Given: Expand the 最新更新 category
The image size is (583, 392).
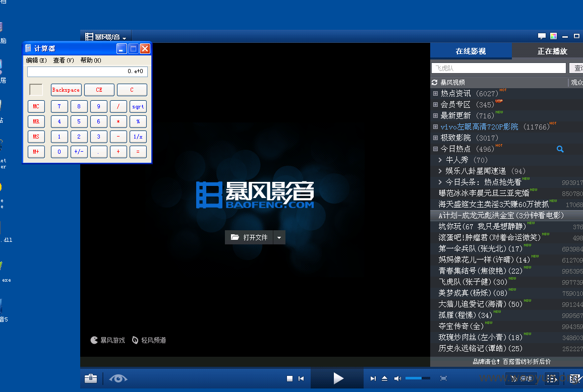Looking at the screenshot, I should click(x=435, y=115).
